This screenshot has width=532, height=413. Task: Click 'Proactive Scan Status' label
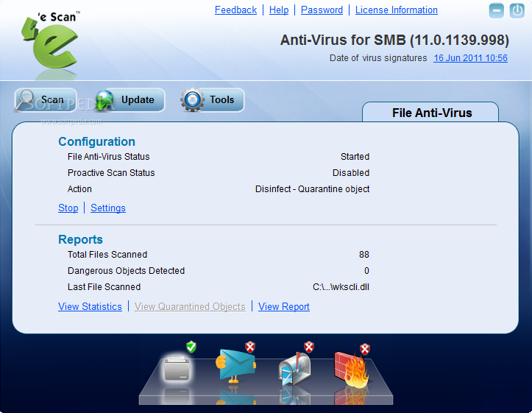pos(111,173)
